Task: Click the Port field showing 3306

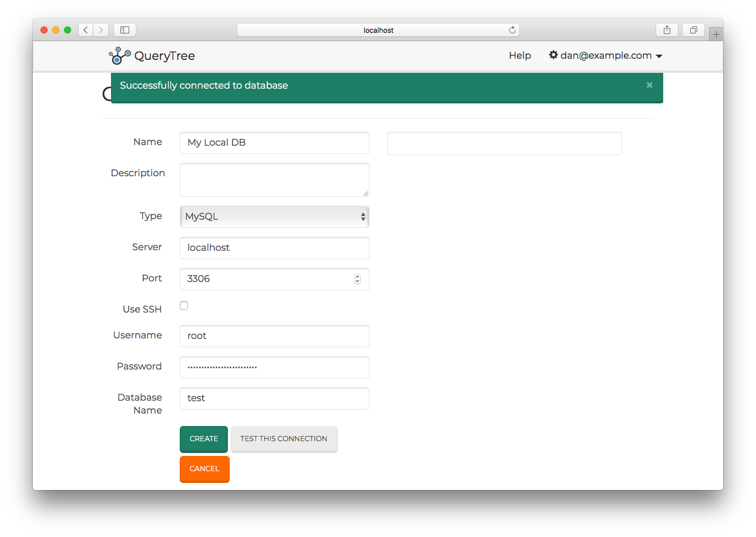Action: tap(274, 279)
